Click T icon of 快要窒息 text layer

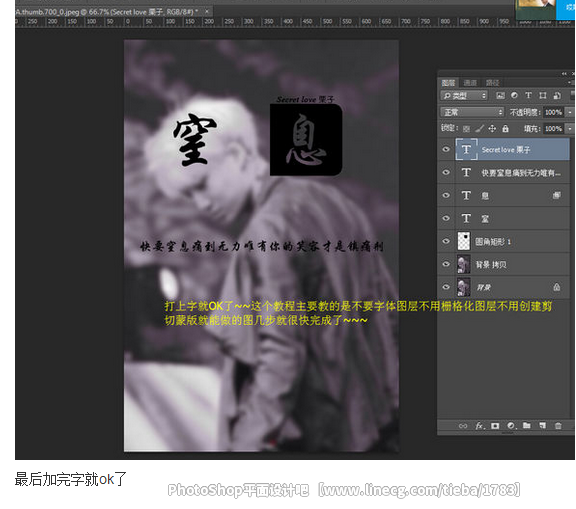tap(466, 172)
